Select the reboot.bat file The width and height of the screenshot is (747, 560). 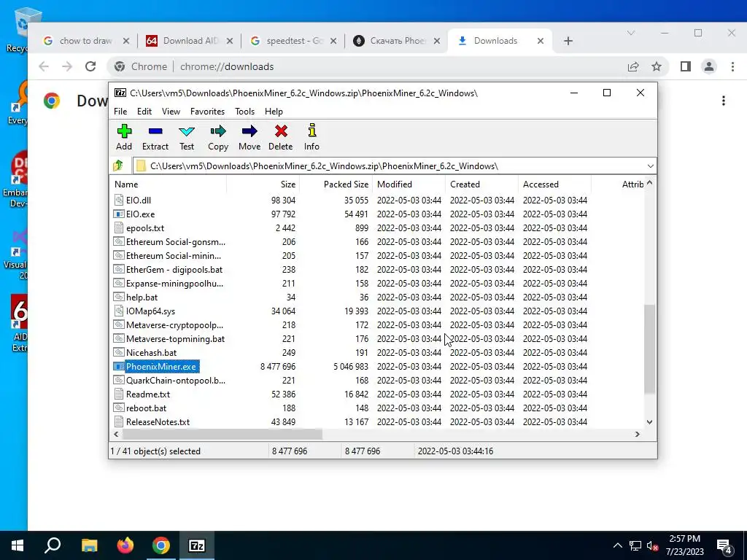pos(146,408)
